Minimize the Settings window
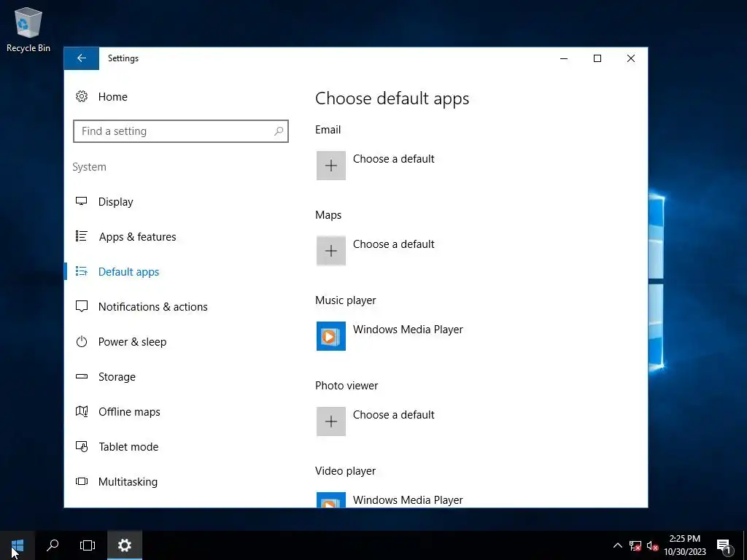The height and width of the screenshot is (560, 747). pyautogui.click(x=564, y=58)
